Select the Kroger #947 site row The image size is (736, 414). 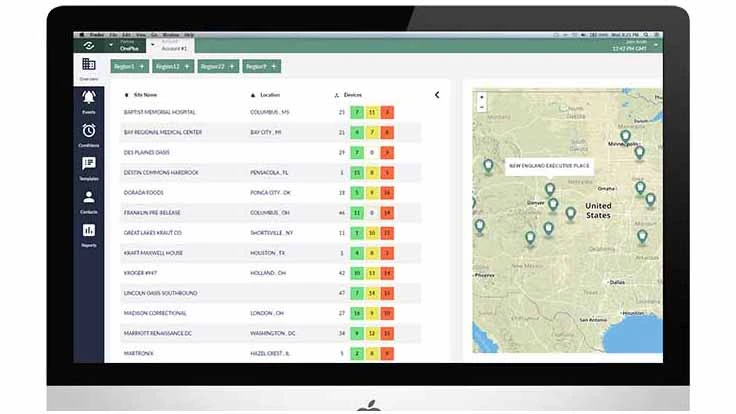[180, 272]
